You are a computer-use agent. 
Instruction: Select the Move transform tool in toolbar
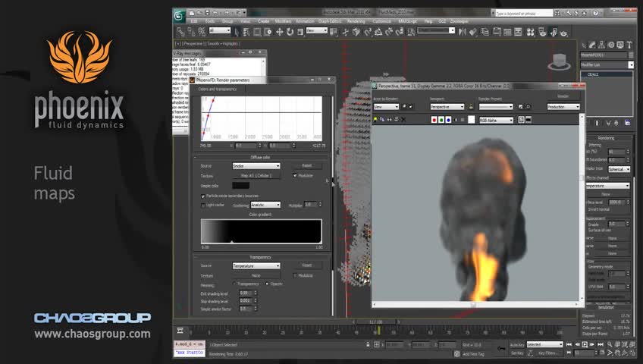coord(280,32)
